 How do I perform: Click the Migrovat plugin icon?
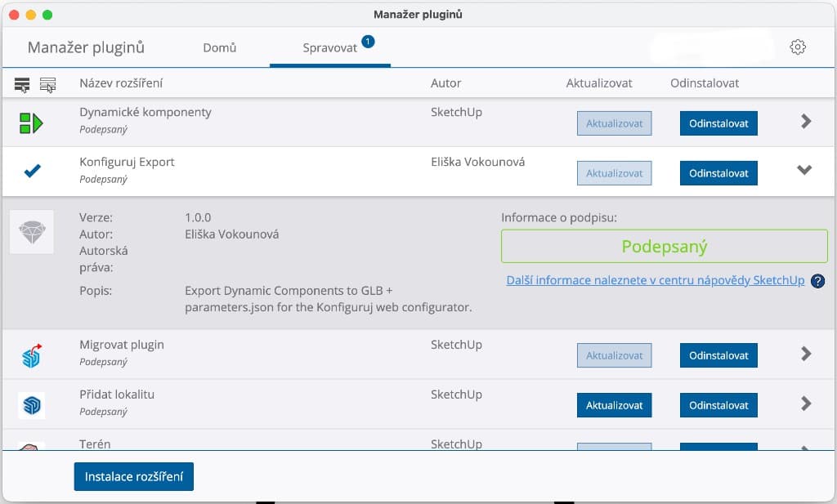click(32, 355)
